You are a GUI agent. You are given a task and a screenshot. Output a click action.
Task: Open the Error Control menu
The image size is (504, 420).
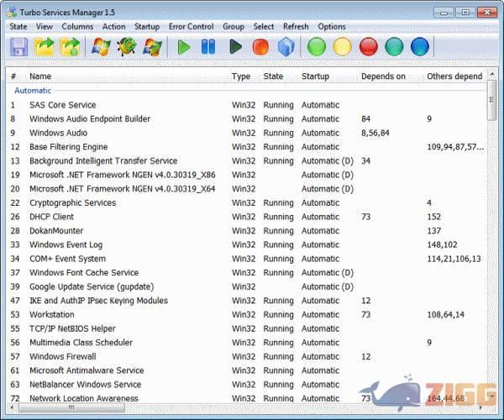(x=192, y=27)
